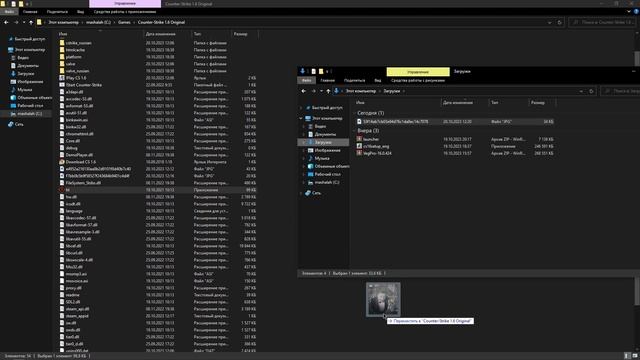
Task: Select the valve folder icon
Action: (x=62, y=64)
